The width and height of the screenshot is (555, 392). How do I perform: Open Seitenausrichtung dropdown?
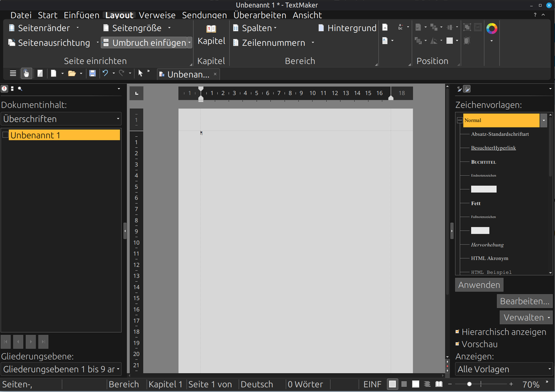97,43
